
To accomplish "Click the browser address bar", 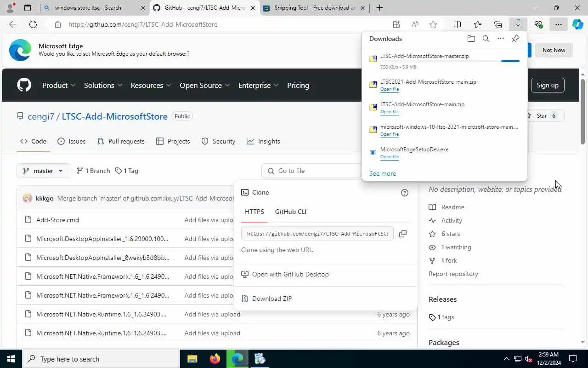I will click(225, 24).
